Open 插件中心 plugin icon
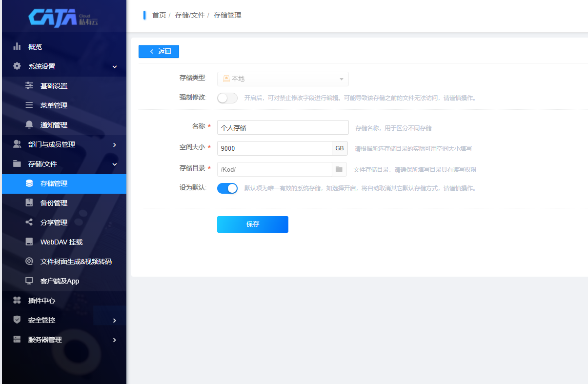 coord(17,301)
